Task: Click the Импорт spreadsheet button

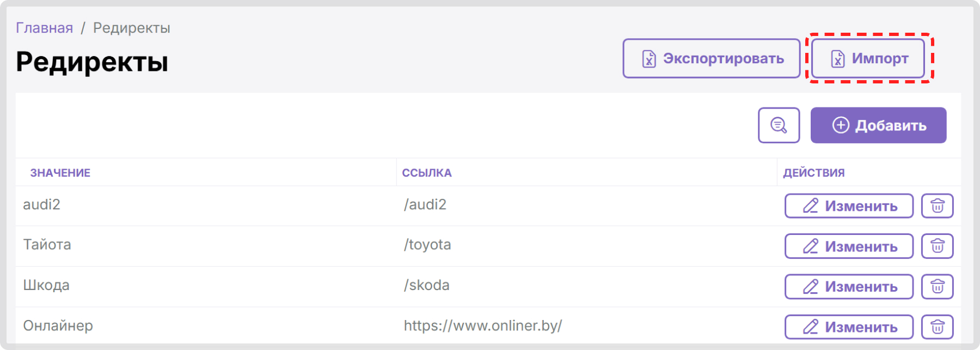Action: [x=868, y=58]
